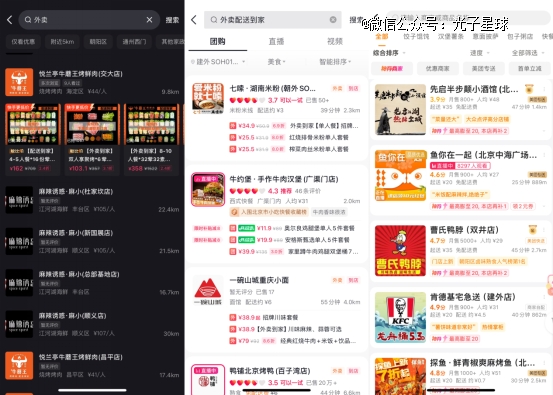Toggle the 附近5km filter chip

[62, 42]
